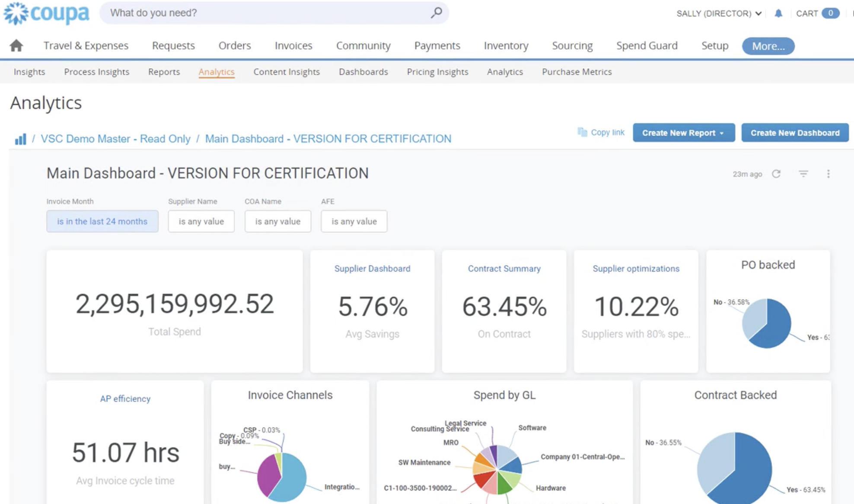Click the 10.22% suppliers value
Screen dimensions: 854x504
point(636,306)
